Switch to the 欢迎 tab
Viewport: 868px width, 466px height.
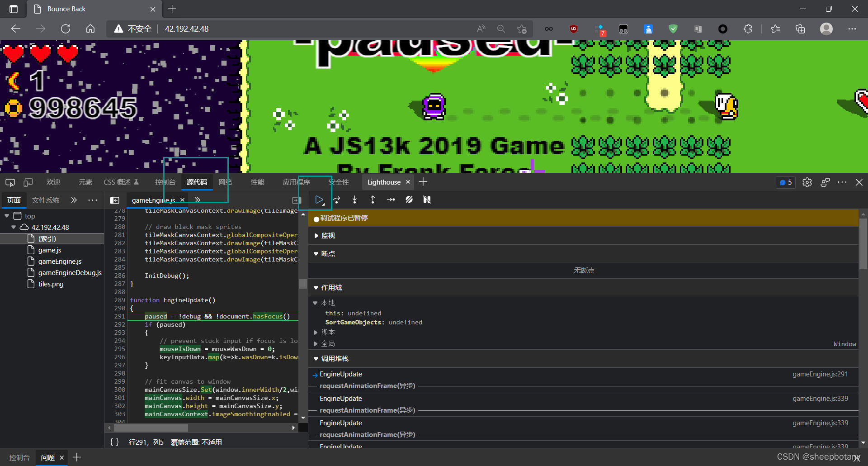[53, 182]
